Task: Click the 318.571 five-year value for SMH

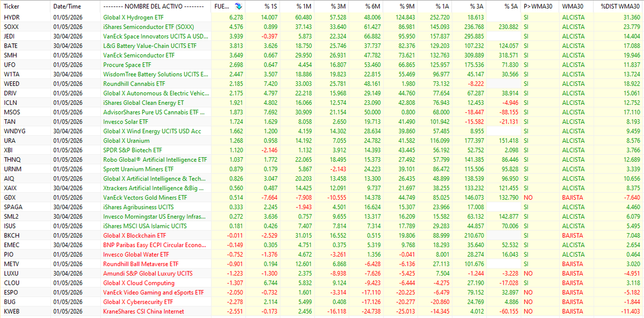Action: (x=508, y=55)
